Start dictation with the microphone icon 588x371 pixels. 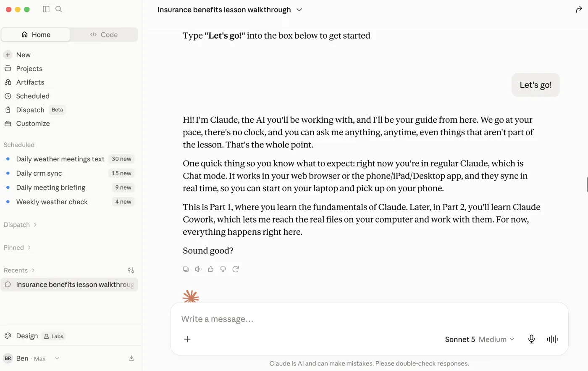531,339
